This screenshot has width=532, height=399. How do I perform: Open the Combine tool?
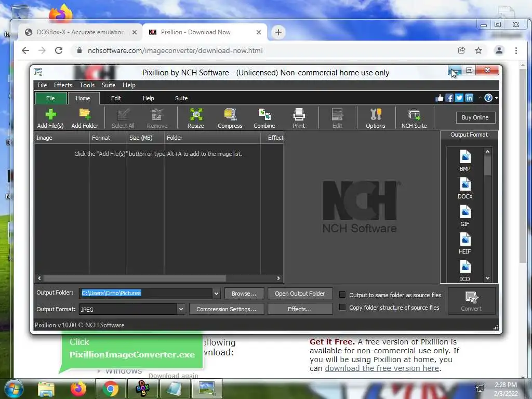tap(264, 118)
